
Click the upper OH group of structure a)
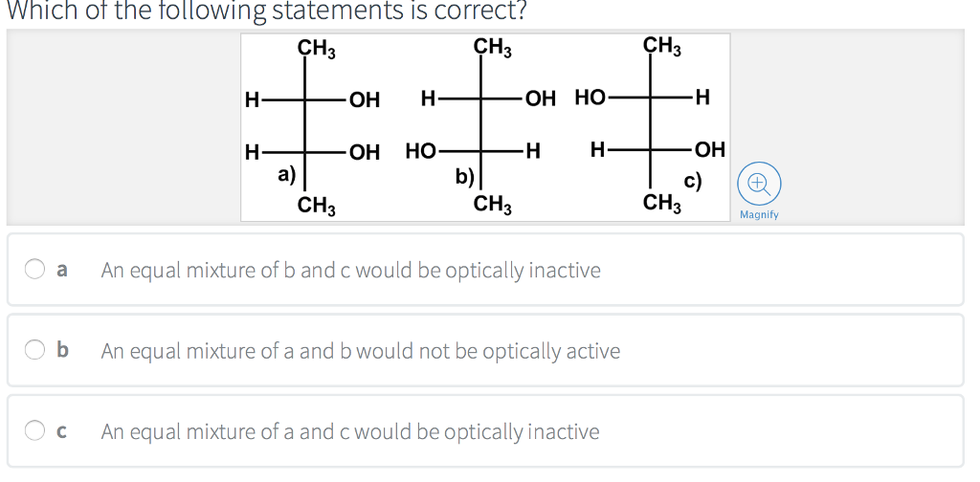(364, 99)
